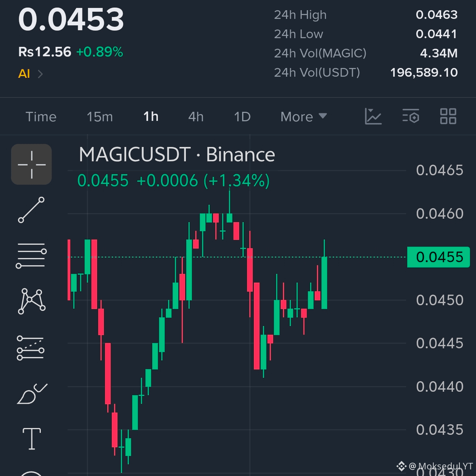Click the 0.0455 current price label
The image size is (476, 476).
pos(439,257)
